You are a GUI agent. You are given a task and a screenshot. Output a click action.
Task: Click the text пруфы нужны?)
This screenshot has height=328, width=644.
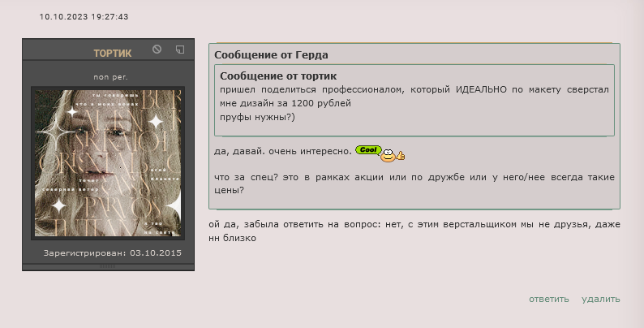(x=257, y=117)
